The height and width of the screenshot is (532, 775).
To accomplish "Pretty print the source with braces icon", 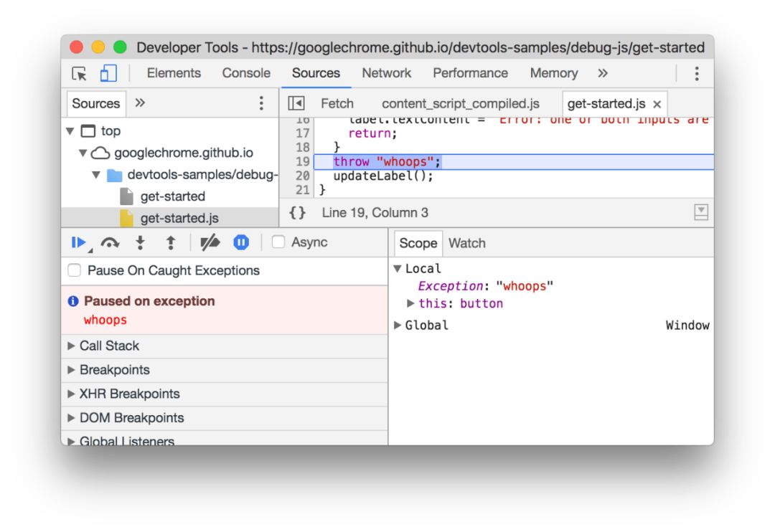I will [298, 212].
